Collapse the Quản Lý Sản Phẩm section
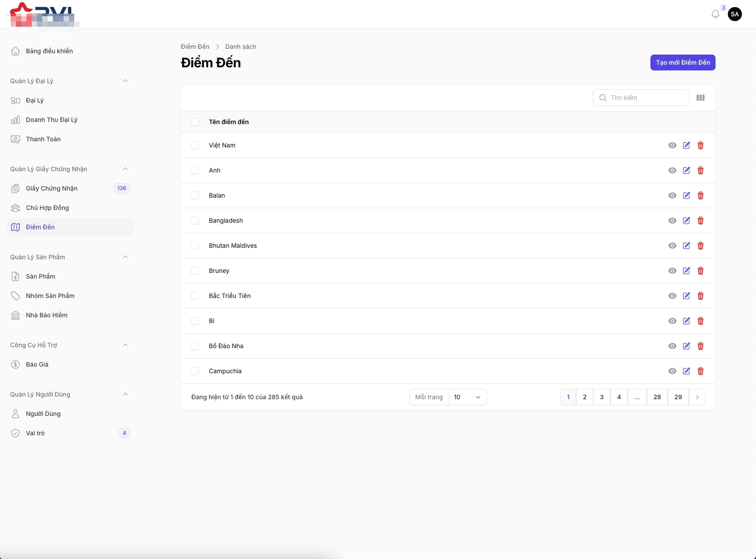This screenshot has height=559, width=756. (x=125, y=257)
